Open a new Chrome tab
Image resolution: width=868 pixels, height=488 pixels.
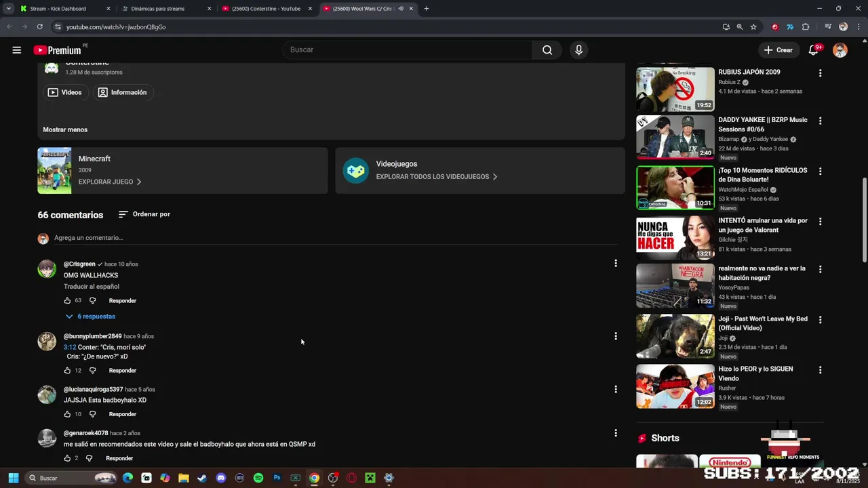[427, 9]
